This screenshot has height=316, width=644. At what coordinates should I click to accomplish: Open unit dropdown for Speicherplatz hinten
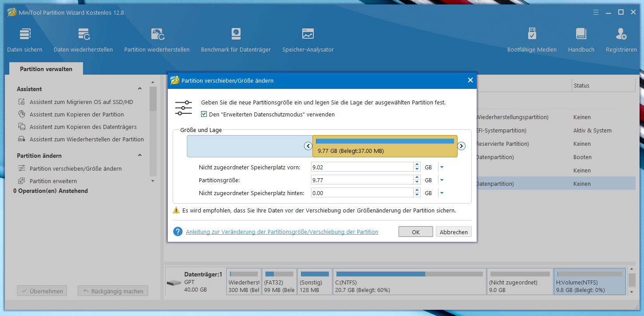click(x=442, y=193)
